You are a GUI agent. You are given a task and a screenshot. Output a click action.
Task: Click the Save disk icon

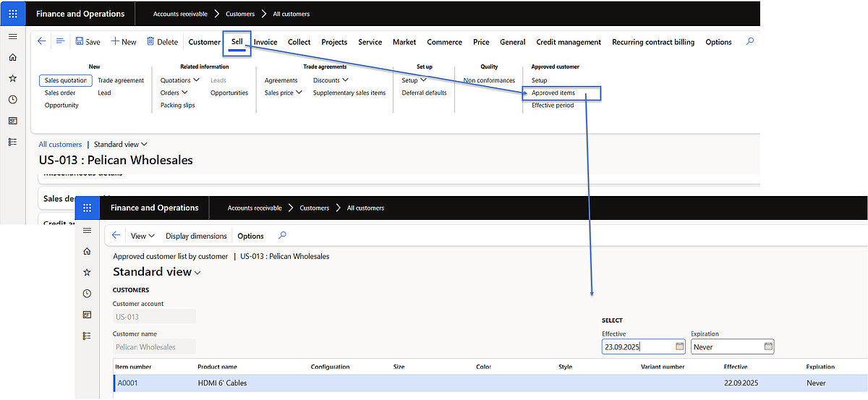80,42
